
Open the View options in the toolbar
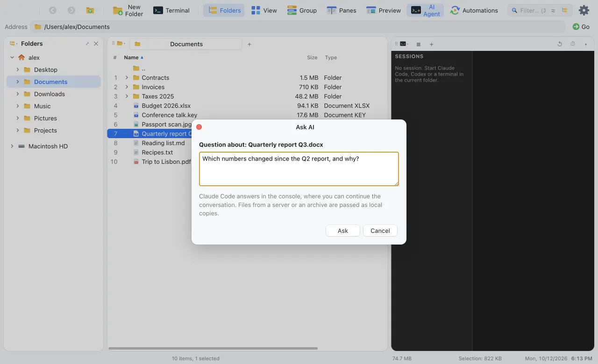264,10
